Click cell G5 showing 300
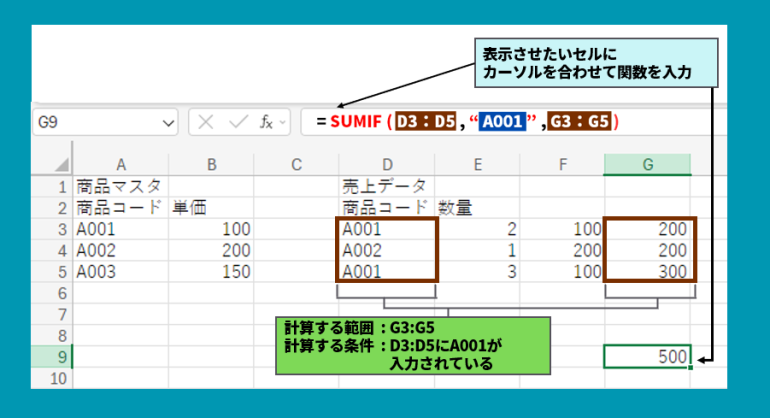 (x=647, y=272)
